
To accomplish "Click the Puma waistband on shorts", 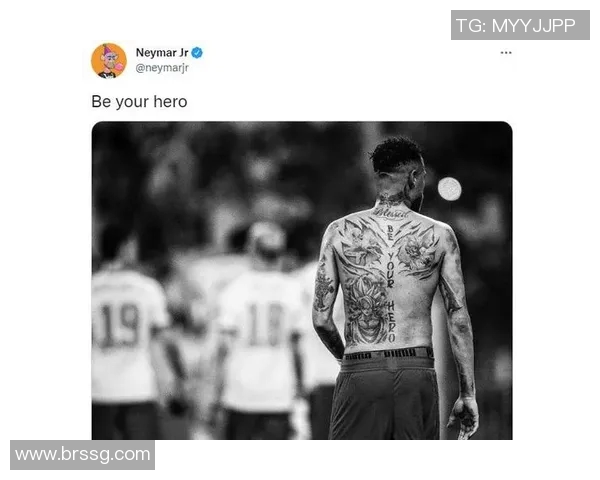I will (386, 354).
